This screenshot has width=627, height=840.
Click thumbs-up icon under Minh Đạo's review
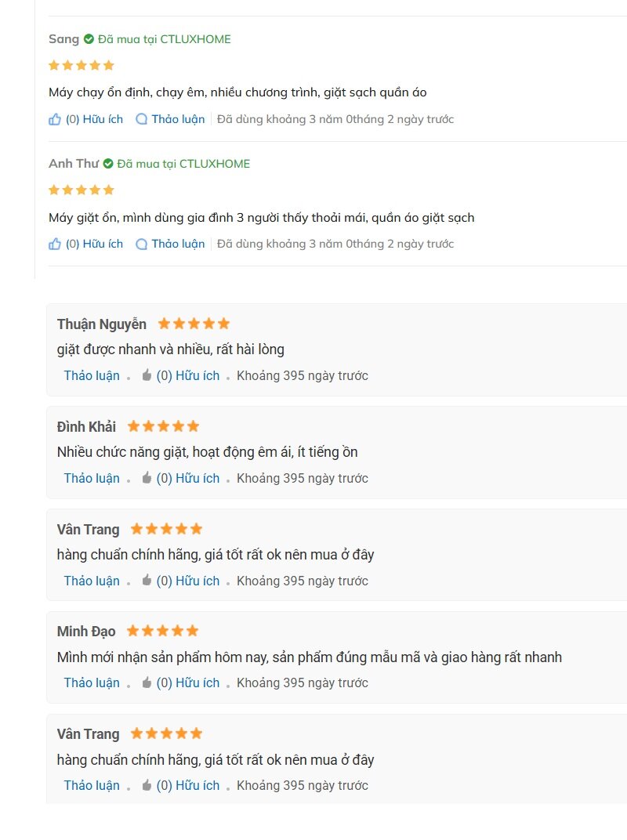pyautogui.click(x=147, y=682)
